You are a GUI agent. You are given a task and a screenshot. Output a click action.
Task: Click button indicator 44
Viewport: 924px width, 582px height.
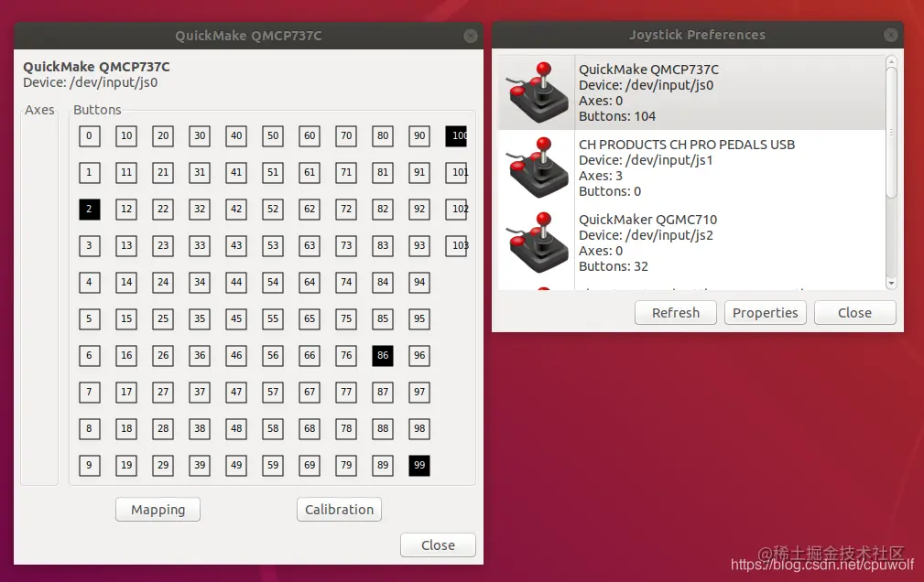[x=236, y=282]
